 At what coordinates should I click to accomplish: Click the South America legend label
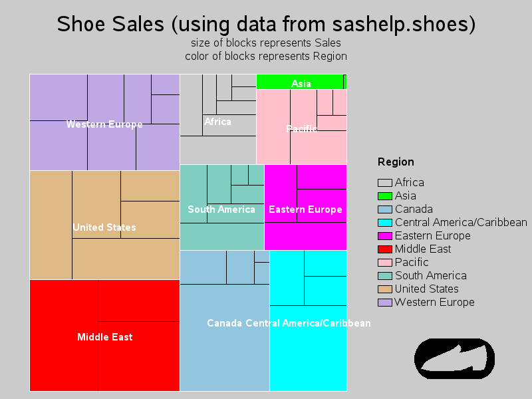pyautogui.click(x=431, y=275)
